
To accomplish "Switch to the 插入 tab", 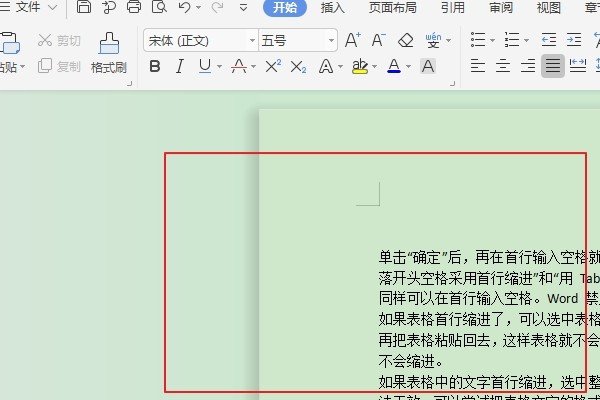I will tap(333, 8).
